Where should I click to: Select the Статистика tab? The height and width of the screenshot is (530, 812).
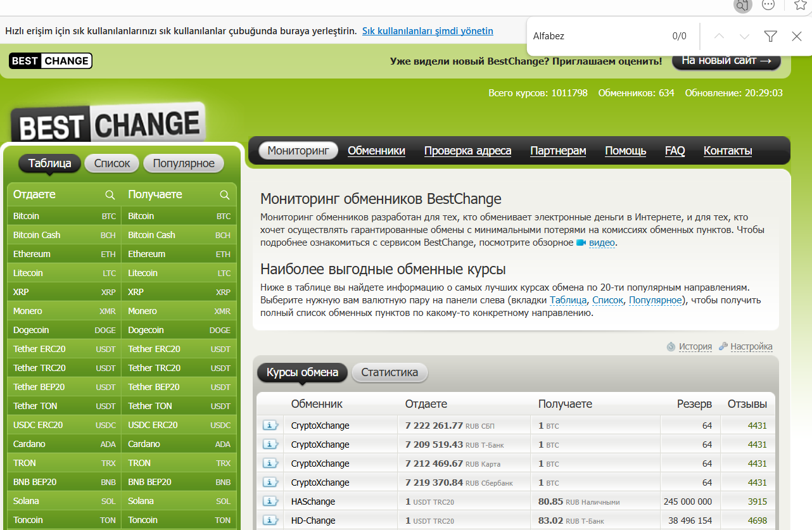390,372
